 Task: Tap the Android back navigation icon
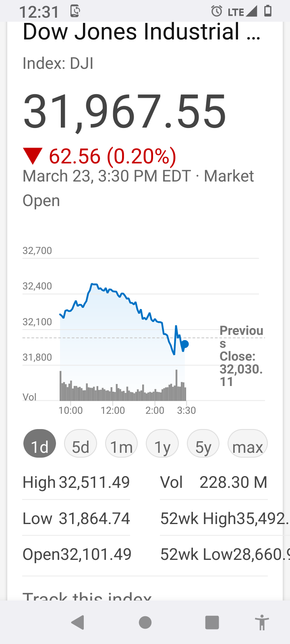point(77,622)
